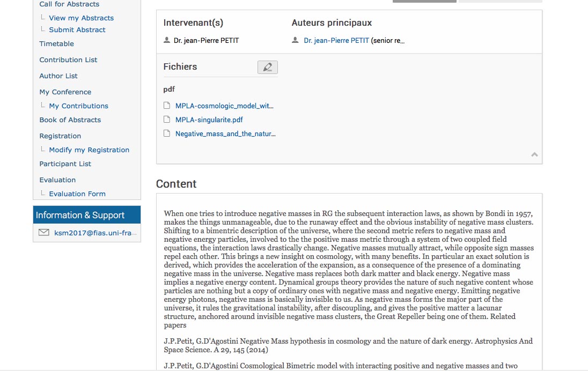The height and width of the screenshot is (371, 588).
Task: Click the file icon beside Negative_mass_and_the_natur
Action: click(x=167, y=133)
